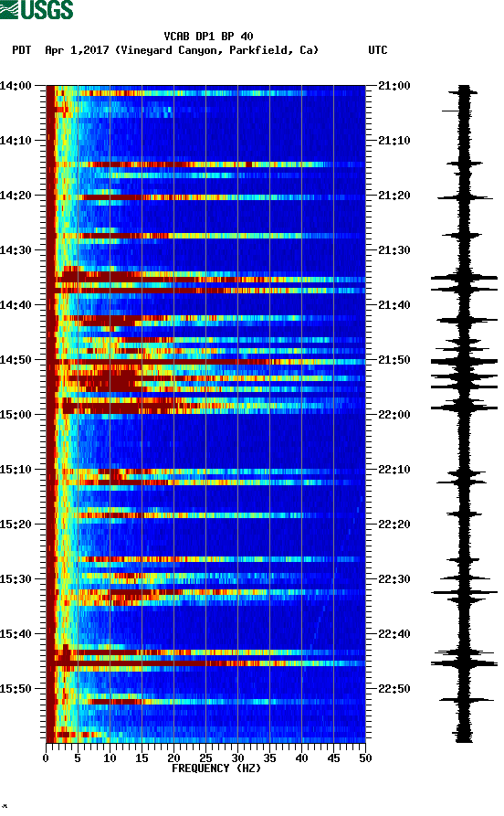Click the USGS logo
This screenshot has height=816, width=504.
(37, 9)
